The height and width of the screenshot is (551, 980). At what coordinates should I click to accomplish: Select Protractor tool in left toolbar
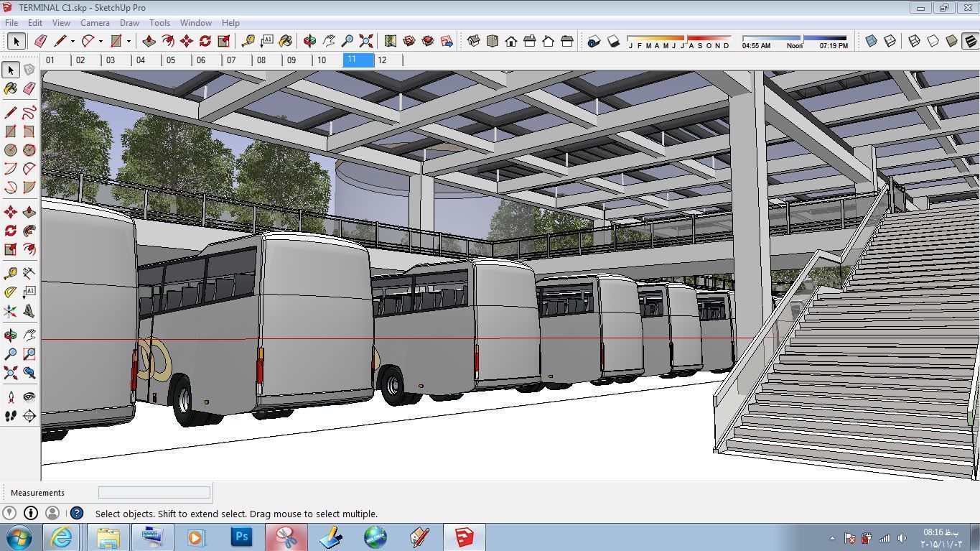click(11, 292)
